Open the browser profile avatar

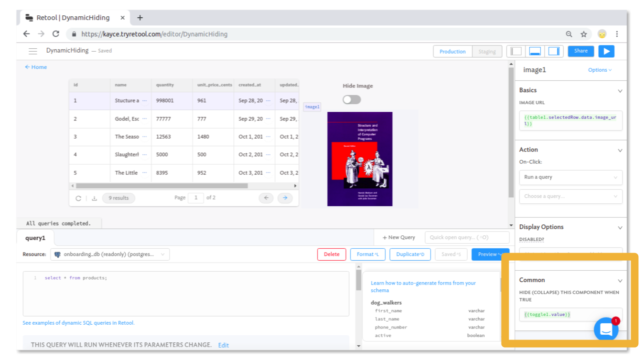pyautogui.click(x=602, y=34)
